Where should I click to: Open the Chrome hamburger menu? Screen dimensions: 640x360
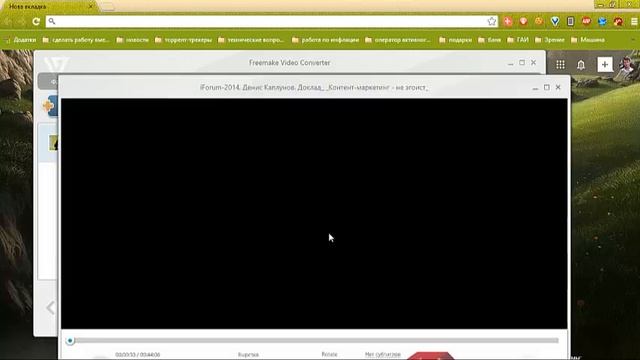[x=635, y=21]
